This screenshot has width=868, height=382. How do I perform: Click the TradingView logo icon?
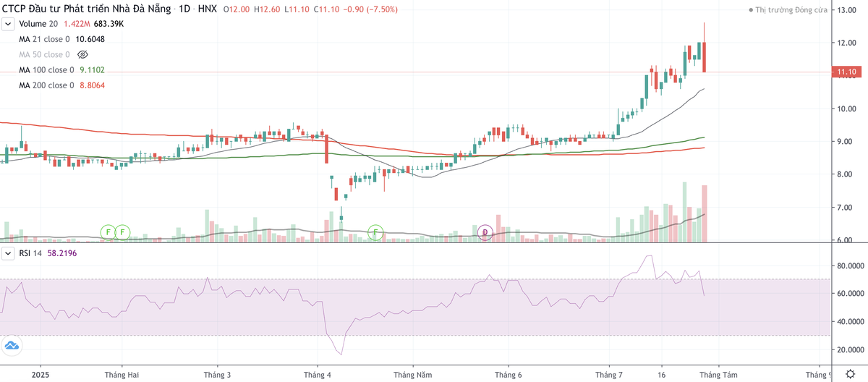pos(11,346)
